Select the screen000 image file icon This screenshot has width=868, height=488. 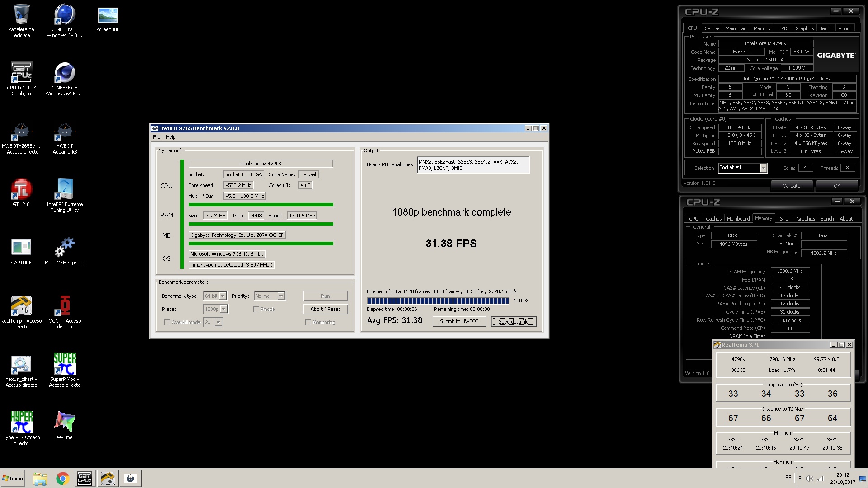pyautogui.click(x=108, y=18)
